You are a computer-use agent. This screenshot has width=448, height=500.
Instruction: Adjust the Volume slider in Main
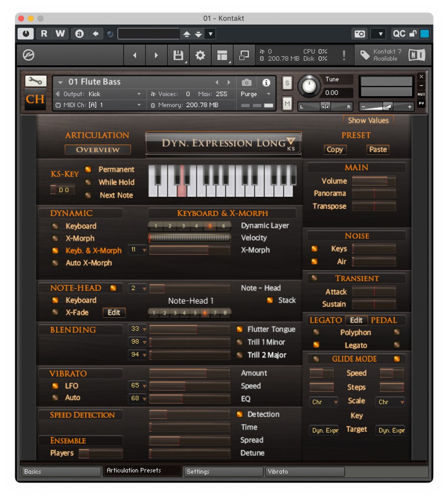click(373, 181)
